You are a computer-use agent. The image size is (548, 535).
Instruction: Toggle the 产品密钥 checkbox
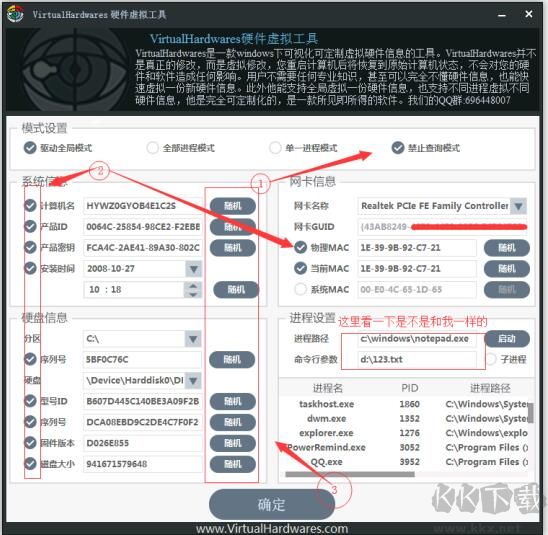click(30, 247)
